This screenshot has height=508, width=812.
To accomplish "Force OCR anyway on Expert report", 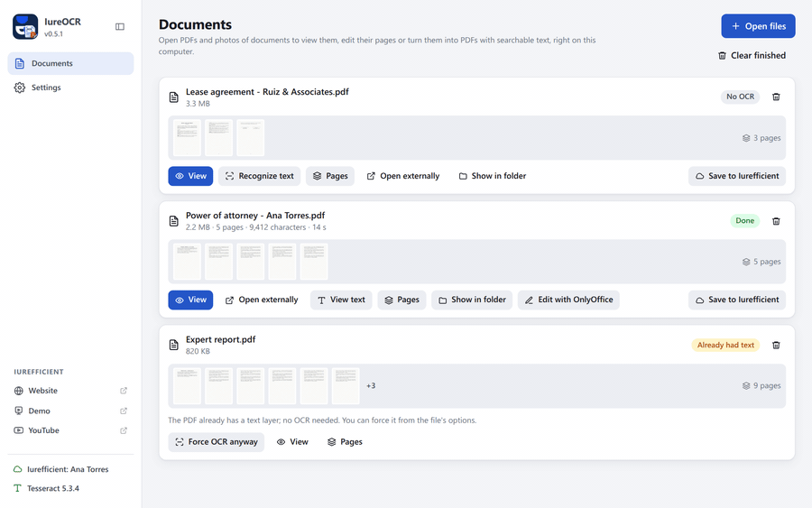I will coord(217,442).
